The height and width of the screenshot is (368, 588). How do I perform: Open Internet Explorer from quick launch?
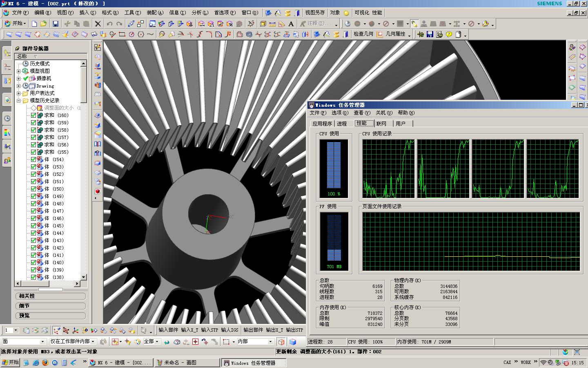36,363
